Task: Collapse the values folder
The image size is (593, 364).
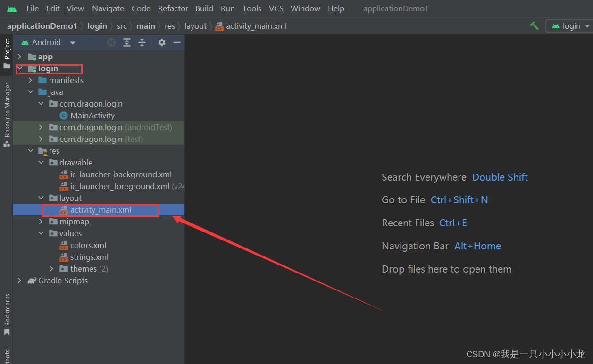Action: (41, 233)
